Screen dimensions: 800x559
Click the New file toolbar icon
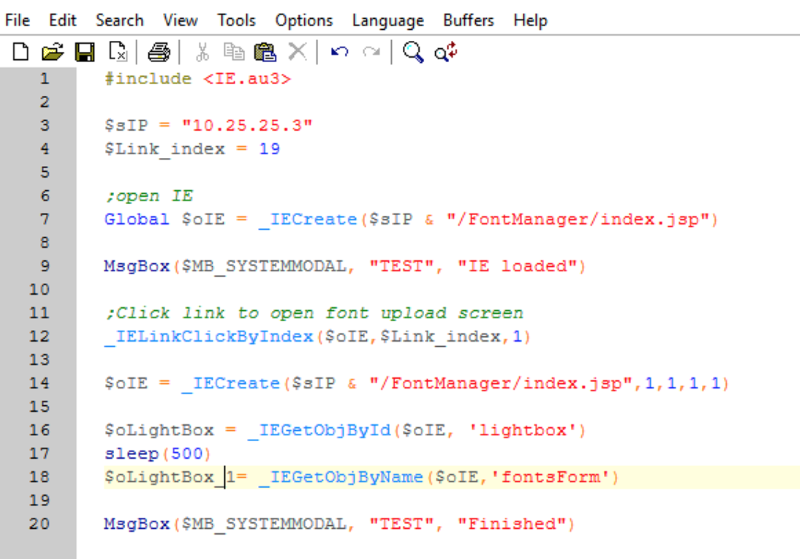click(20, 52)
